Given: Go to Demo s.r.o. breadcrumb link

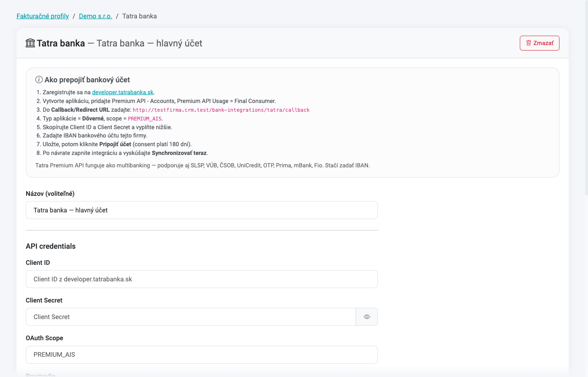Looking at the screenshot, I should [x=96, y=16].
